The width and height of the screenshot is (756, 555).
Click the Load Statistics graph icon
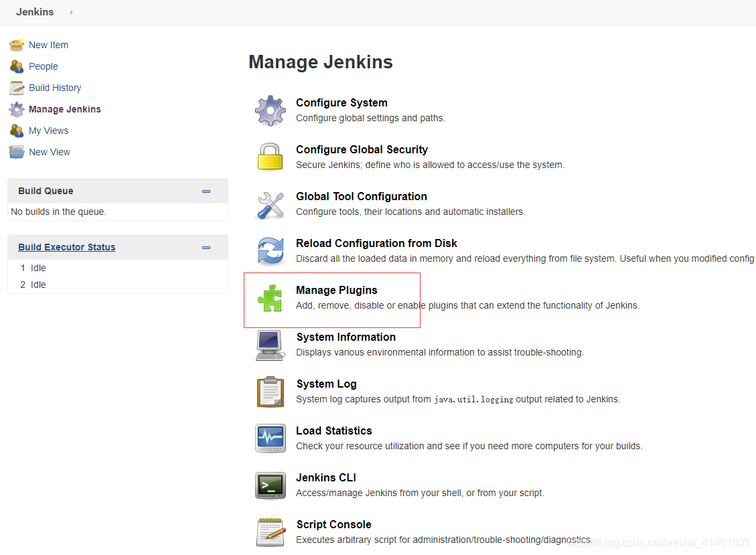point(270,438)
